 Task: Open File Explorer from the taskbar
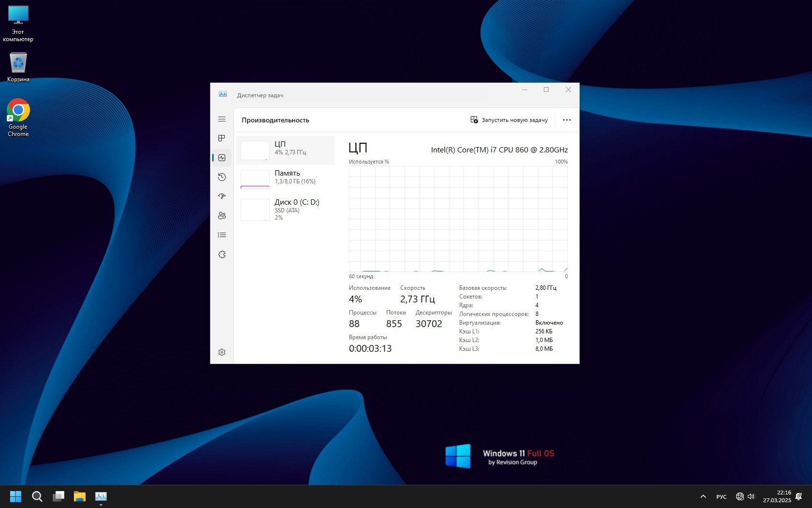tap(80, 496)
